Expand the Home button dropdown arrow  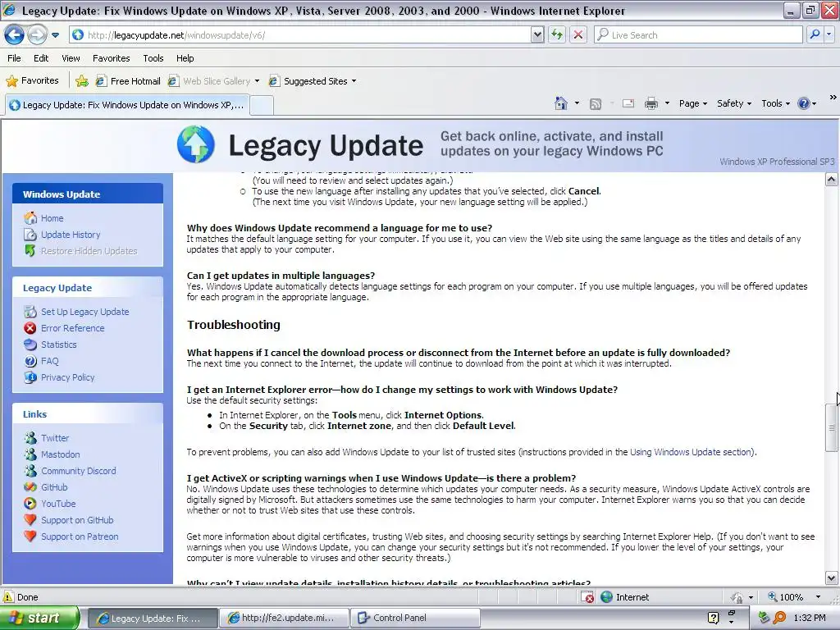(577, 103)
